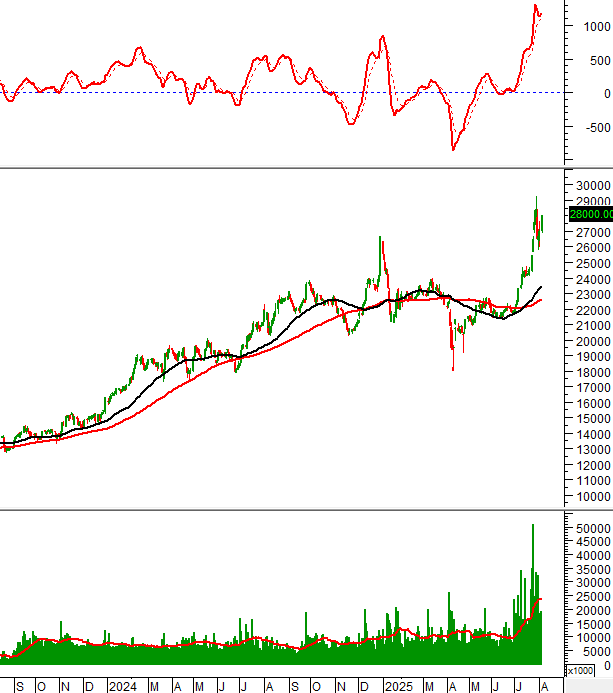Screen dimensions: 613x693
Task: Click the 15000 label on volume axis
Action: [x=594, y=624]
